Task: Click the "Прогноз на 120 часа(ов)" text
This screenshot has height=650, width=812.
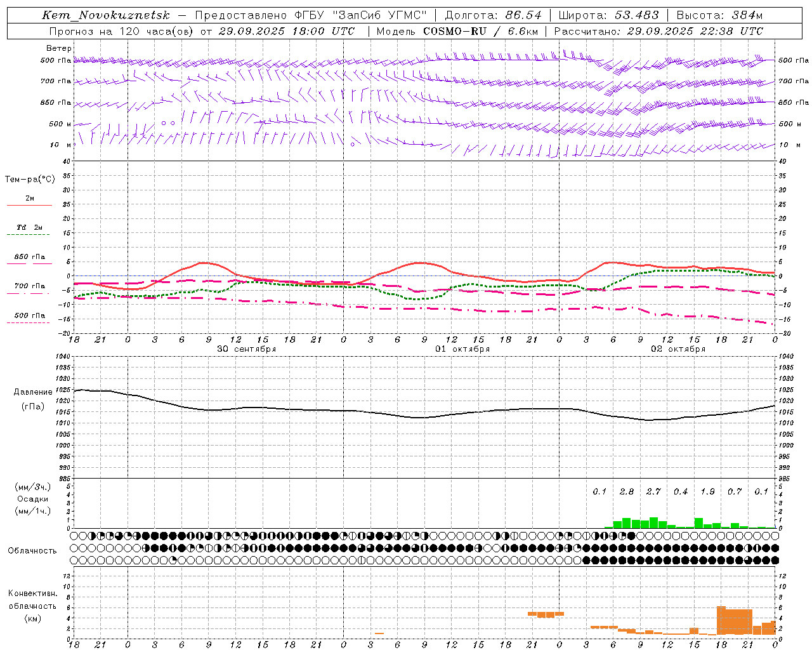Action: tap(122, 31)
